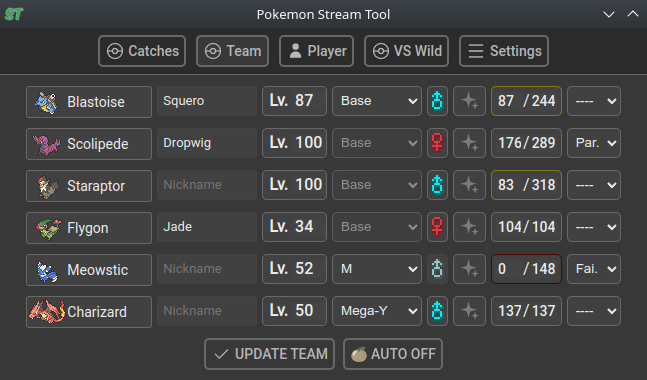Toggle Flygon's female gender icon
The height and width of the screenshot is (380, 647).
pos(437,227)
